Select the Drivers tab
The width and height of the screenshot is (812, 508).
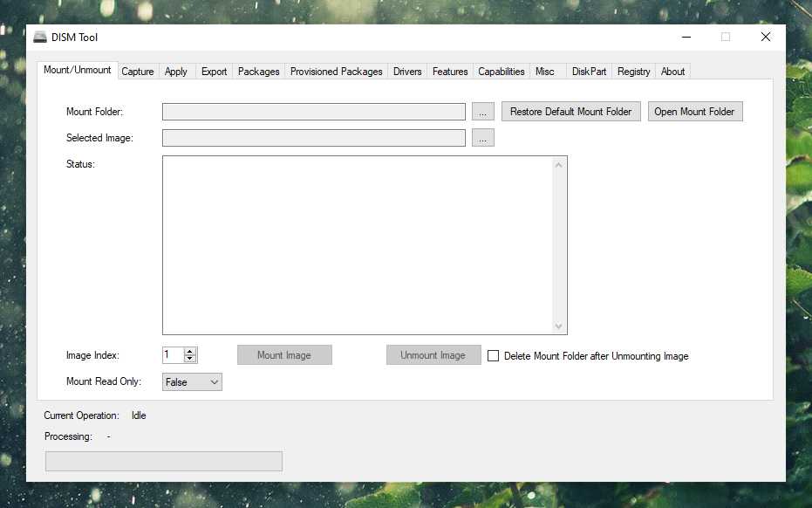(x=407, y=72)
